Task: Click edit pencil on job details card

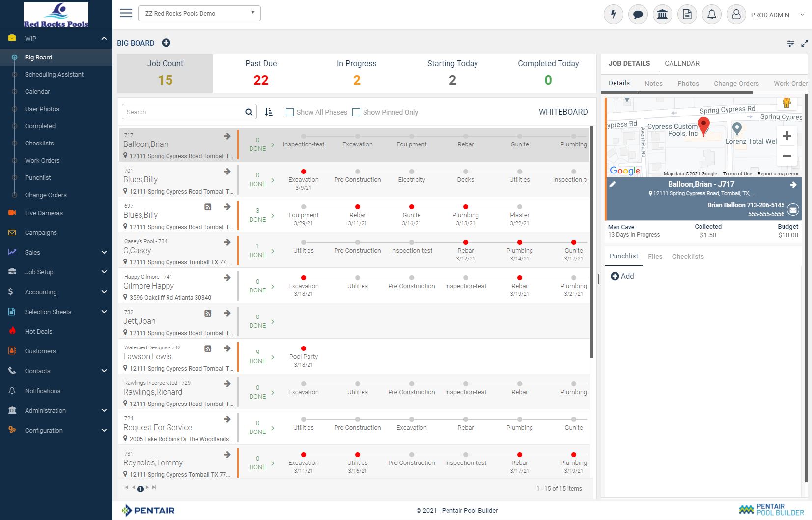Action: click(x=613, y=184)
